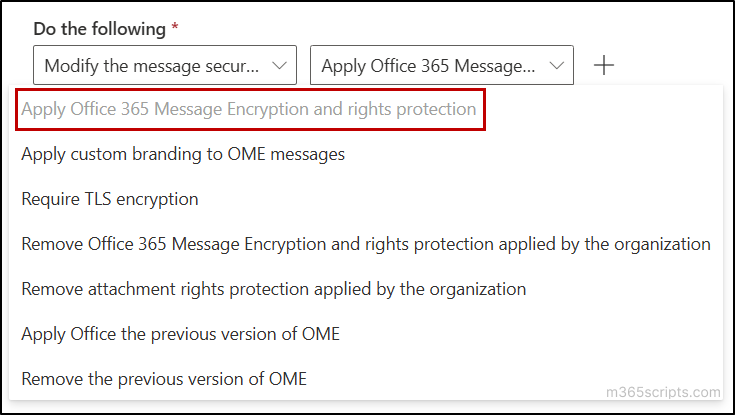Image resolution: width=735 pixels, height=415 pixels.
Task: Click the 'Apply Office 365 Message...' combo box text
Action: (x=429, y=66)
